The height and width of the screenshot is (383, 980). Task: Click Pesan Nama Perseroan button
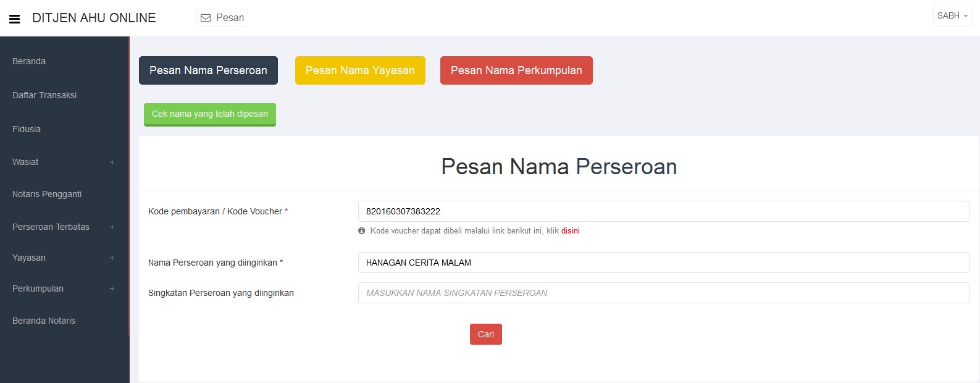(x=208, y=70)
